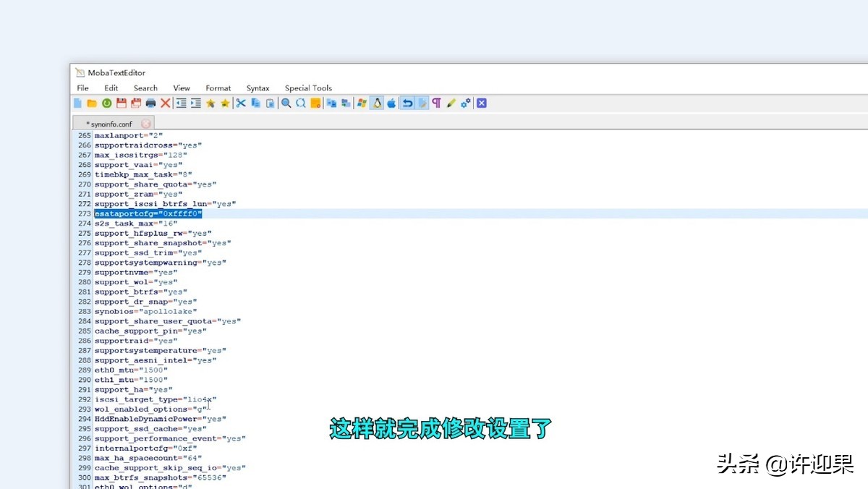The width and height of the screenshot is (868, 489).
Task: Select the synoinfo.conf tab
Action: point(110,124)
